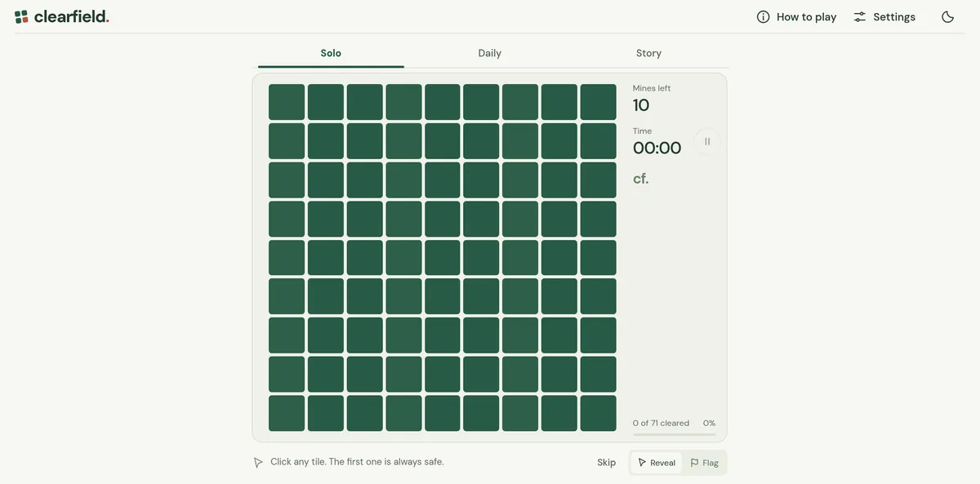Toggle dark mode moon icon
Image resolution: width=980 pixels, height=484 pixels.
pyautogui.click(x=947, y=16)
